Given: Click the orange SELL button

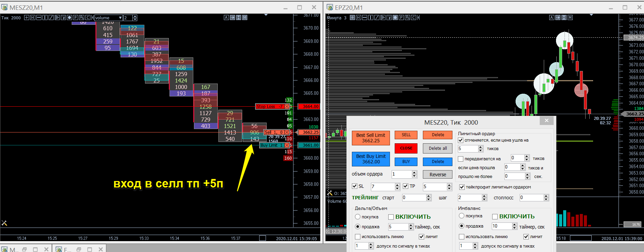Looking at the screenshot, I should [x=406, y=135].
